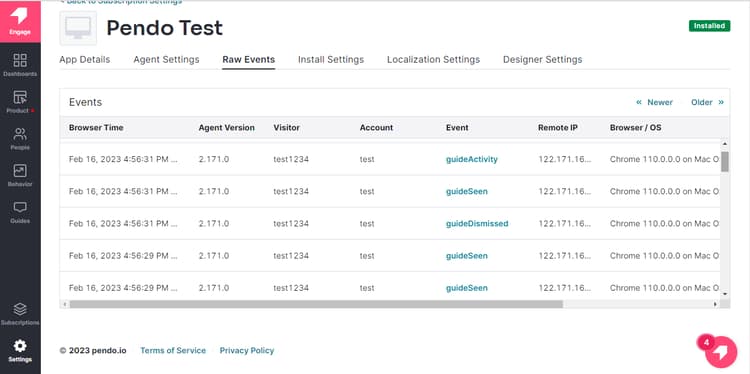750x374 pixels.
Task: Switch to the Agent Settings tab
Action: 166,60
